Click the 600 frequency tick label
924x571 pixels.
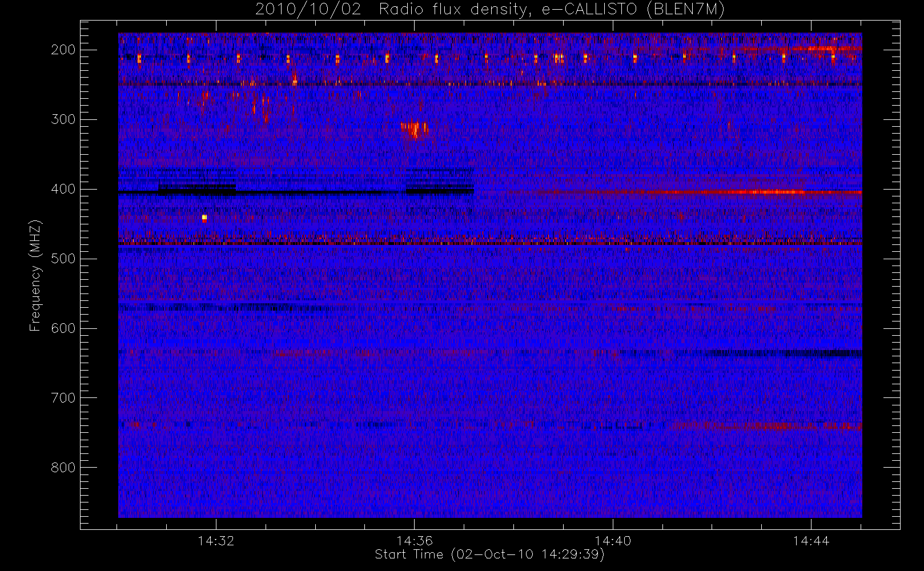point(63,328)
